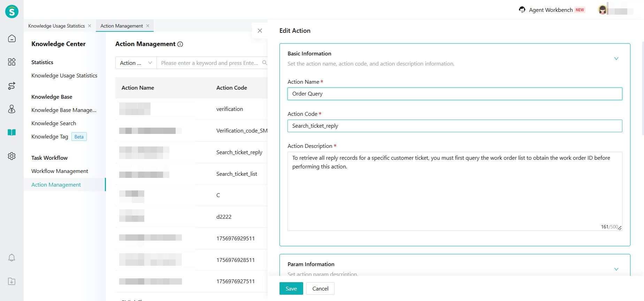Click the search magnifier icon
Viewport: 644px width, 301px height.
point(264,63)
